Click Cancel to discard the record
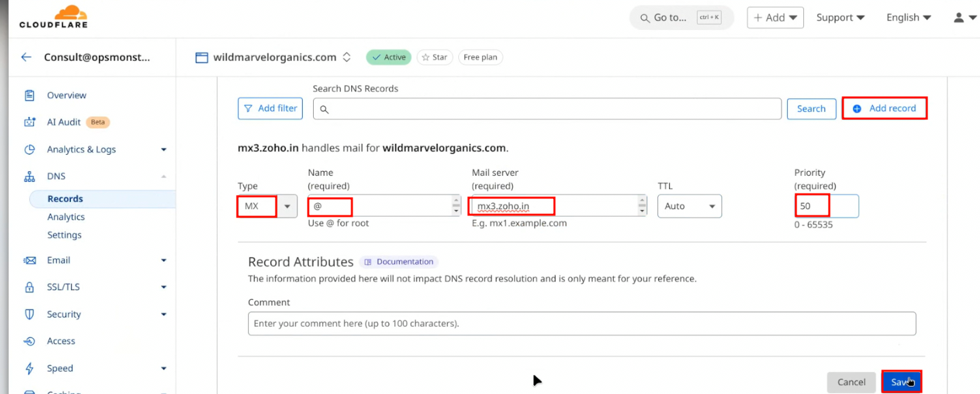Viewport: 980px width, 394px height. pos(851,382)
